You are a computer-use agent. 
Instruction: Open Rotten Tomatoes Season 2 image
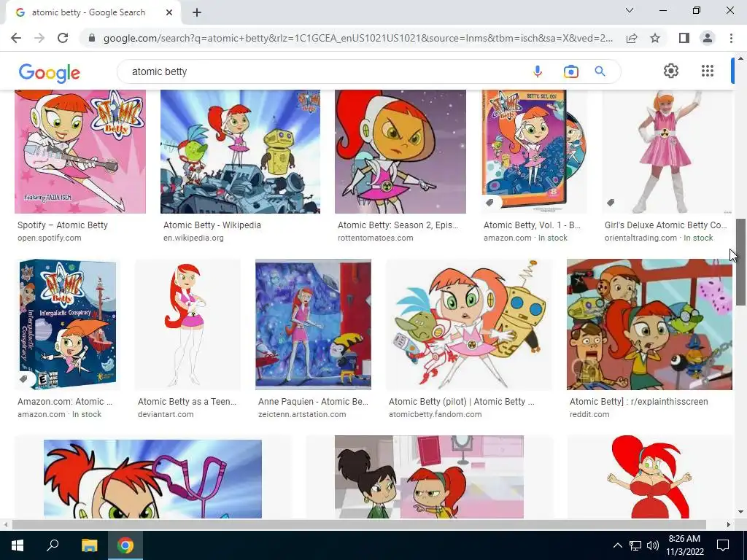[x=400, y=152]
